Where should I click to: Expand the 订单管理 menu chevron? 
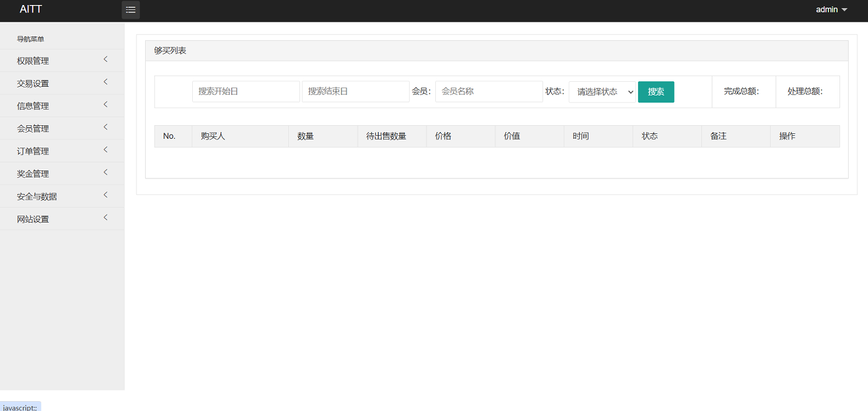[105, 150]
